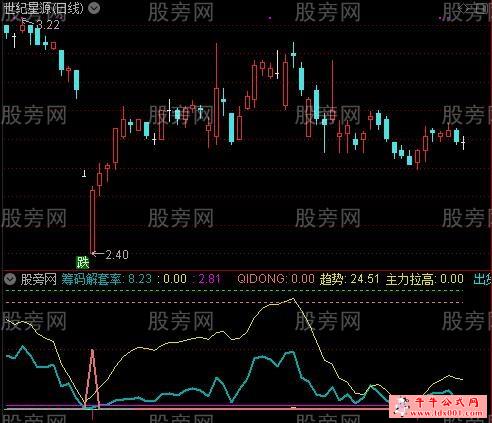The height and width of the screenshot is (423, 492).
Task: Open the 股旁网 indicator panel dropdown
Action: tap(10, 279)
